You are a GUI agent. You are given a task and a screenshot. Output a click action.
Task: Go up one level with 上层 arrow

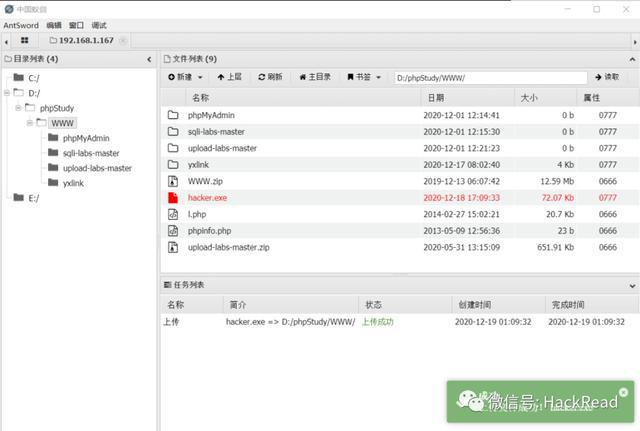[221, 77]
